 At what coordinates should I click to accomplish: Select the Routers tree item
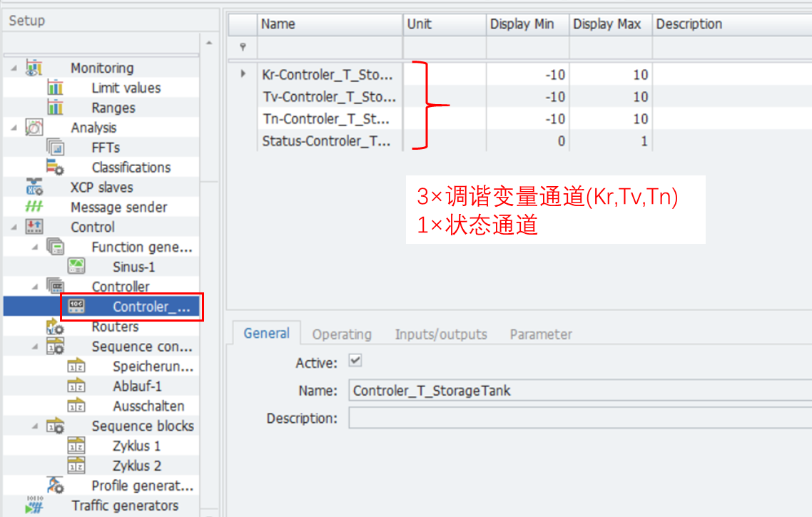pyautogui.click(x=115, y=327)
